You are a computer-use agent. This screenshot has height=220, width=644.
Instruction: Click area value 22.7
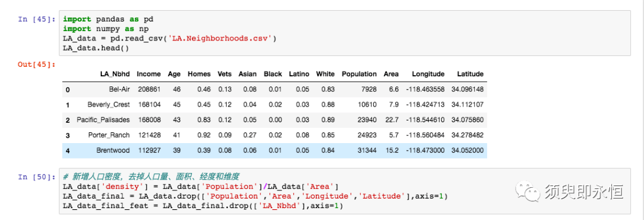click(x=393, y=120)
